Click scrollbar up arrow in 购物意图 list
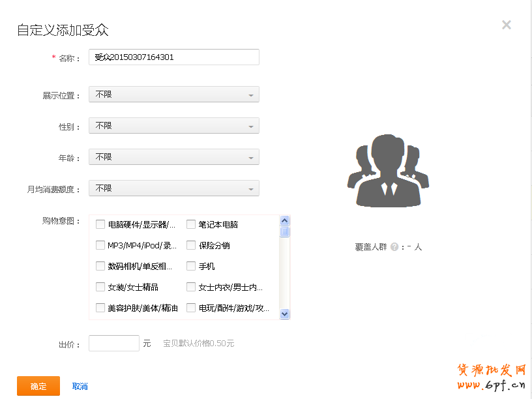This screenshot has height=399, width=532. pyautogui.click(x=284, y=222)
